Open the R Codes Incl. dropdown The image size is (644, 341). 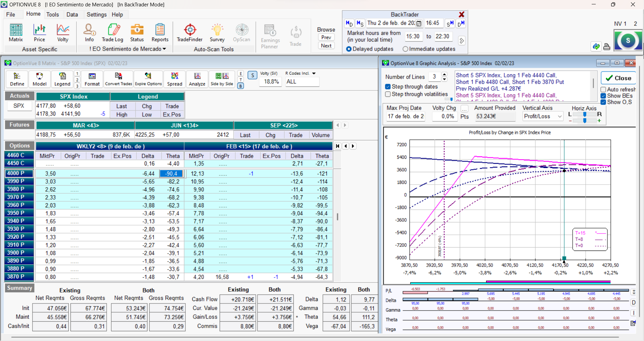(x=314, y=73)
